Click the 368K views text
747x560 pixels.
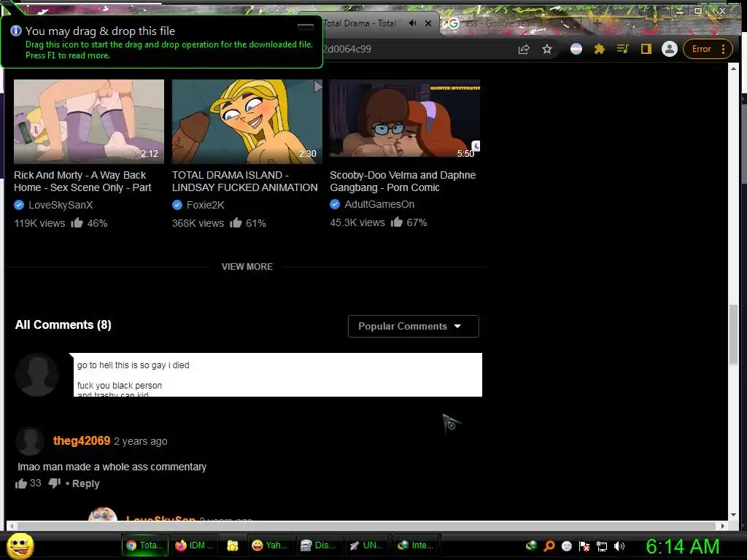(198, 223)
